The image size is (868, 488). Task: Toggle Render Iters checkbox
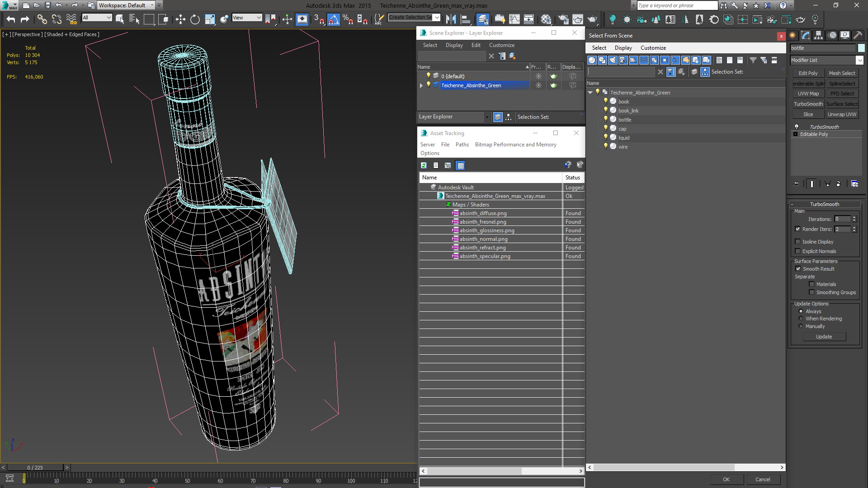(x=797, y=229)
